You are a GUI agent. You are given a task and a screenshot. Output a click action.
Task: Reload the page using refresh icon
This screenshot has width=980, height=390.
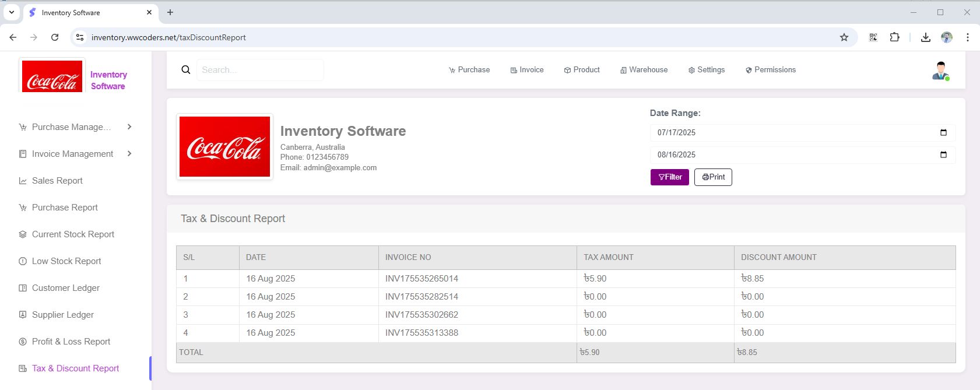[x=55, y=37]
